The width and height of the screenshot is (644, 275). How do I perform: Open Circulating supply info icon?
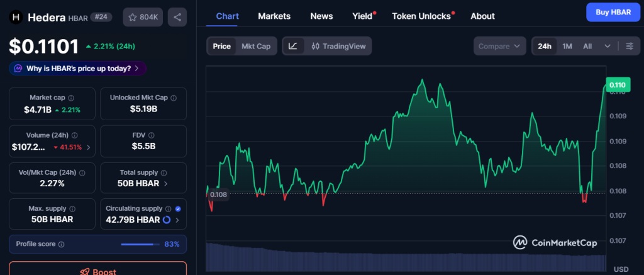click(169, 209)
